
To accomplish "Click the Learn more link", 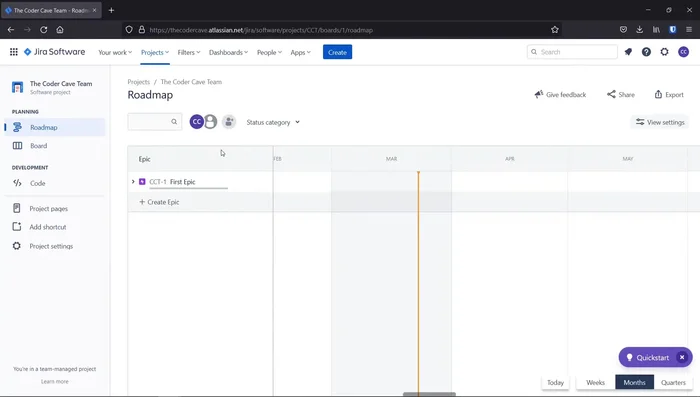I will [55, 381].
